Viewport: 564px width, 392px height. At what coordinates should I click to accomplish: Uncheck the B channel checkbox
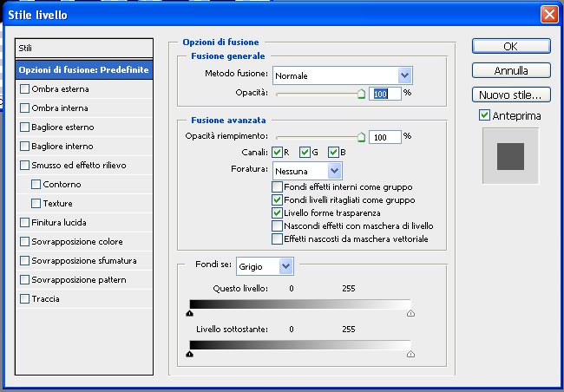click(x=333, y=152)
